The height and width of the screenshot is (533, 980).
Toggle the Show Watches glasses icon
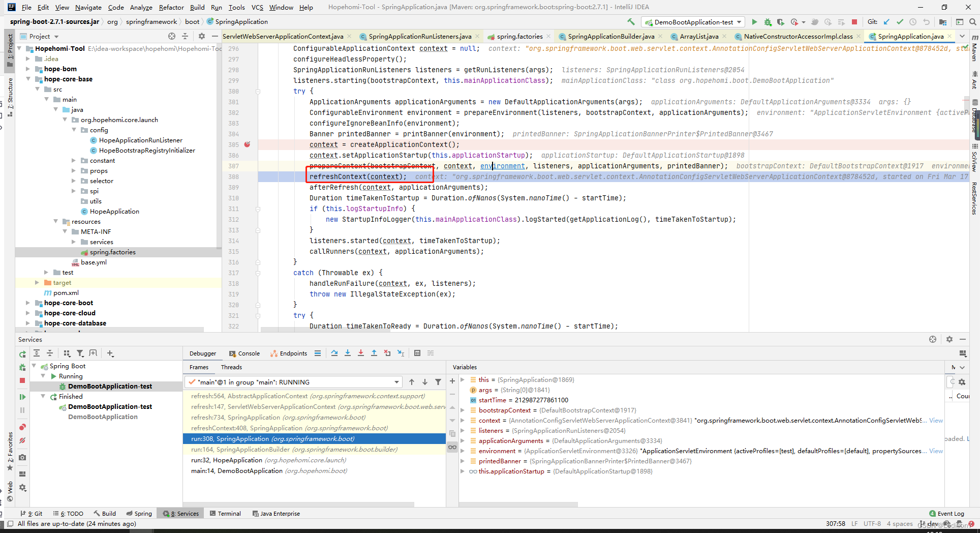click(452, 447)
